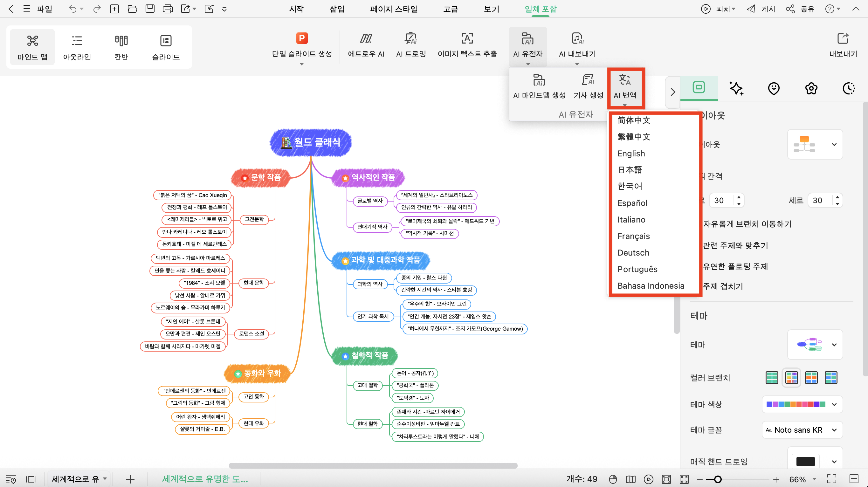Open the AI Drawing tool
The image size is (868, 487).
tap(411, 45)
